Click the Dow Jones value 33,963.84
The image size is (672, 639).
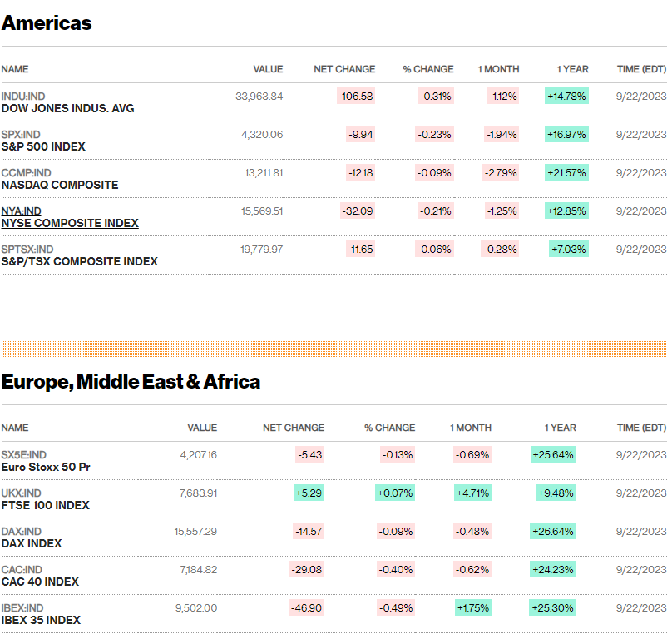click(x=259, y=96)
